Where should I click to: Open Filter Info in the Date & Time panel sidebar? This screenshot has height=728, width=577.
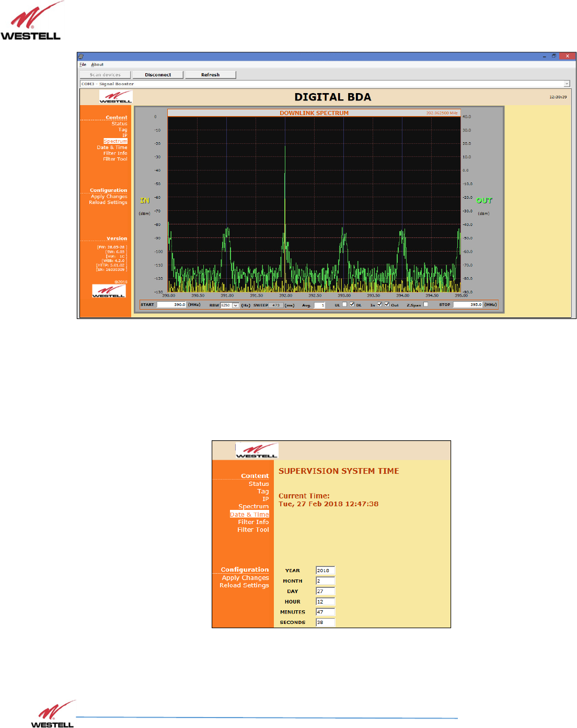[x=253, y=522]
